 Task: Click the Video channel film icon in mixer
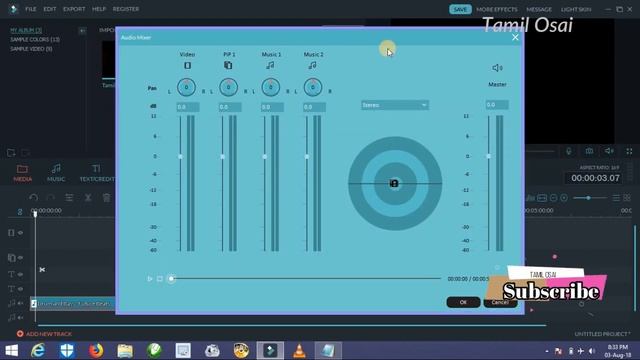[x=187, y=65]
